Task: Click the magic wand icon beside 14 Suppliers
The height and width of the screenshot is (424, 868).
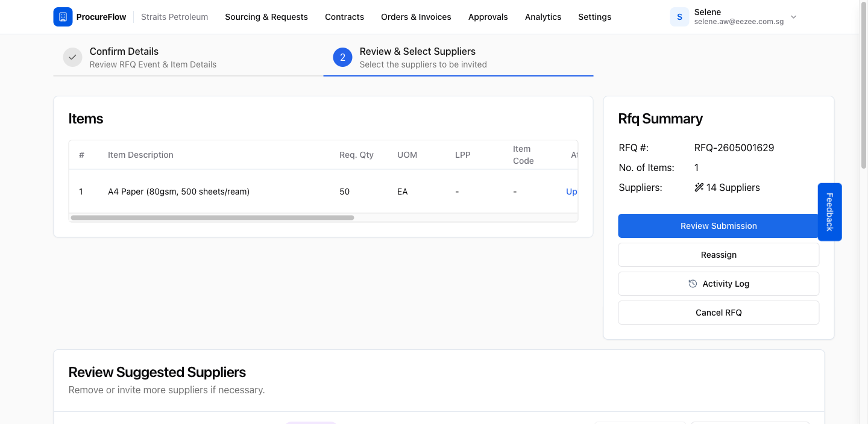Action: pos(699,187)
